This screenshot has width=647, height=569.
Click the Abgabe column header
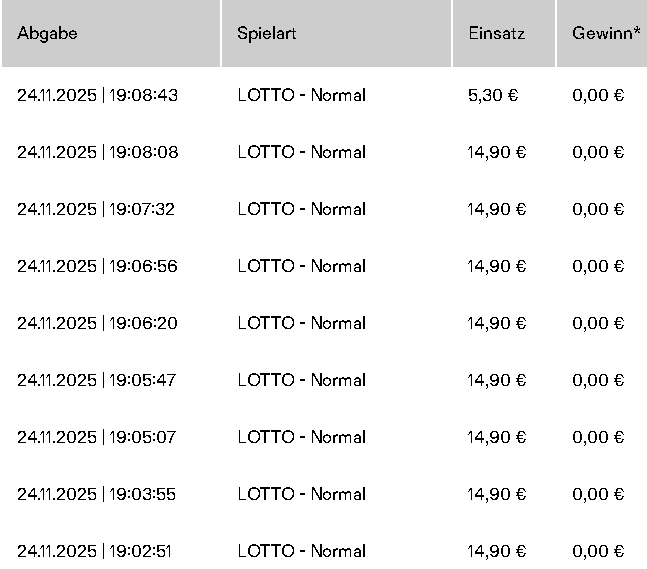point(47,33)
